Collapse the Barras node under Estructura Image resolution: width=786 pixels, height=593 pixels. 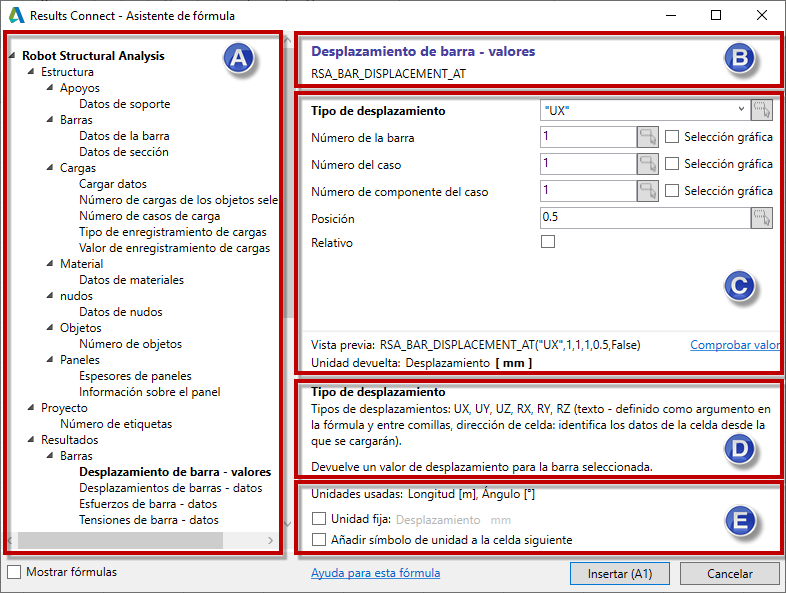pos(50,120)
